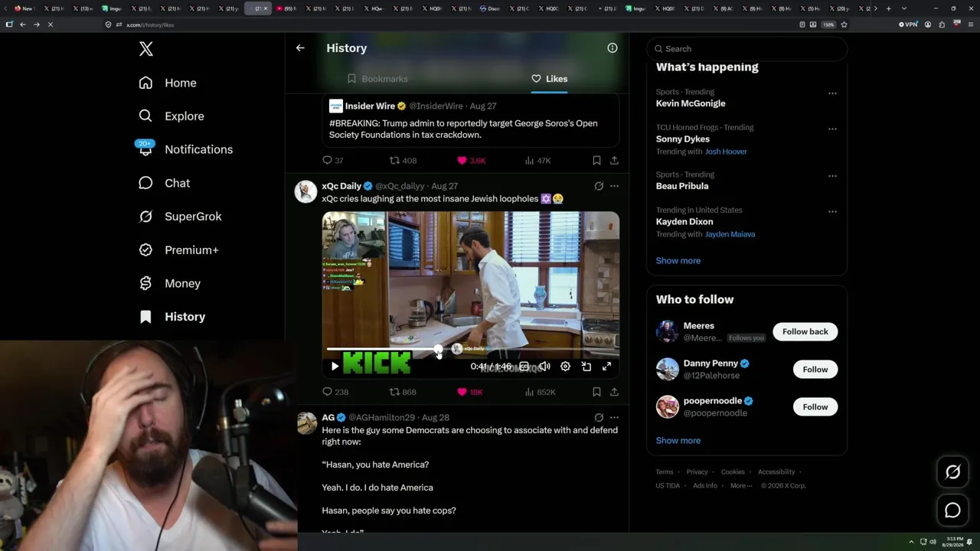Image resolution: width=980 pixels, height=551 pixels.
Task: Show more under Who to follow
Action: 678,441
